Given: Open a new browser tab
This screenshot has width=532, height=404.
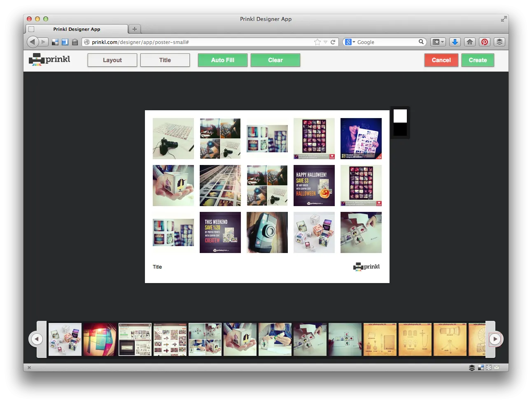Looking at the screenshot, I should pos(134,29).
